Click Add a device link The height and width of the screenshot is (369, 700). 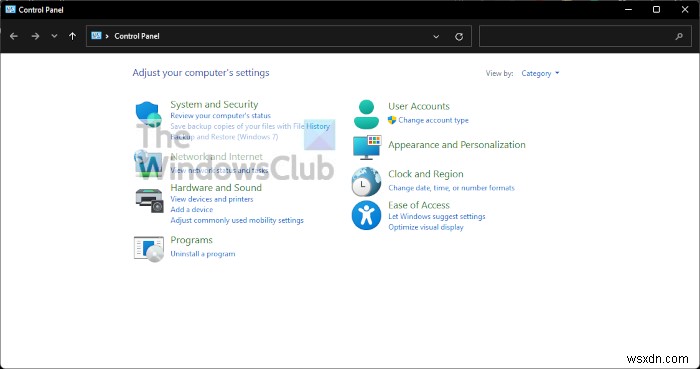coord(192,209)
